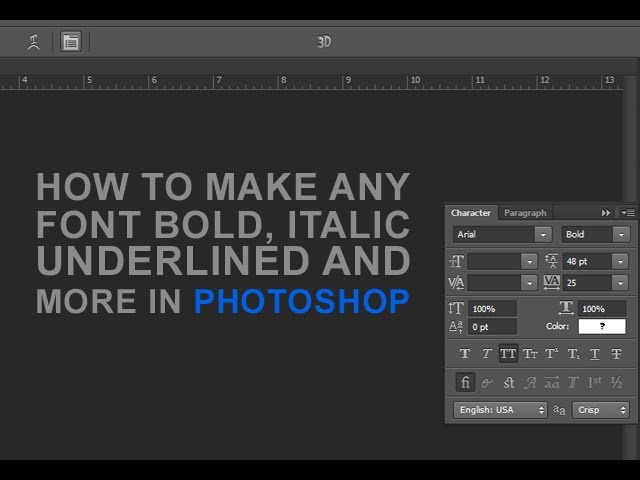Click the Ordinals 1st icon
Screen dimensions: 640x480
tap(595, 382)
